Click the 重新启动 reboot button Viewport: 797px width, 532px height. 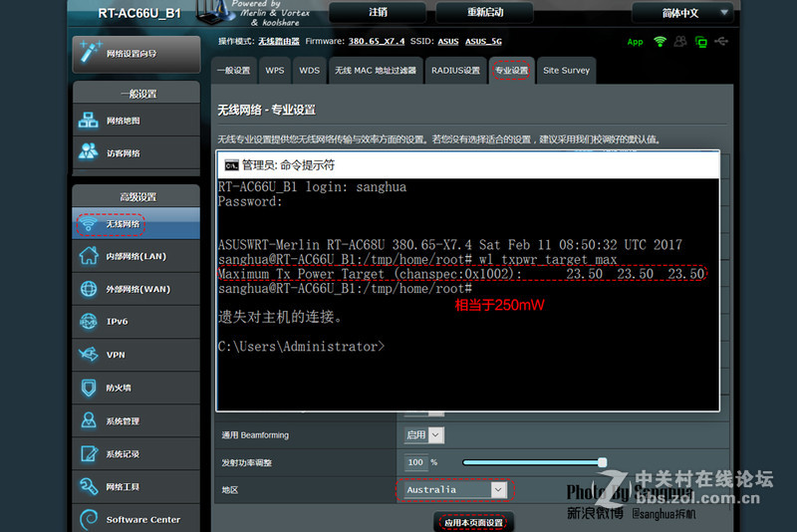(x=485, y=12)
